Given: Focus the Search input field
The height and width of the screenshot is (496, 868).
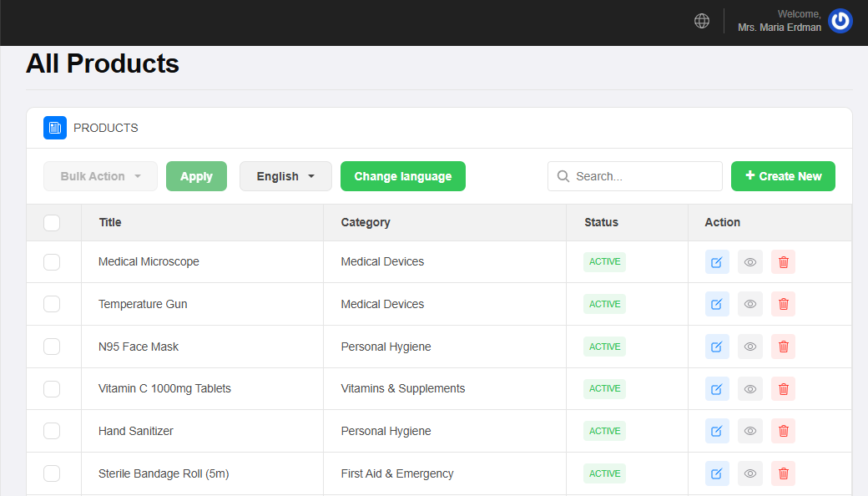Looking at the screenshot, I should pos(643,176).
